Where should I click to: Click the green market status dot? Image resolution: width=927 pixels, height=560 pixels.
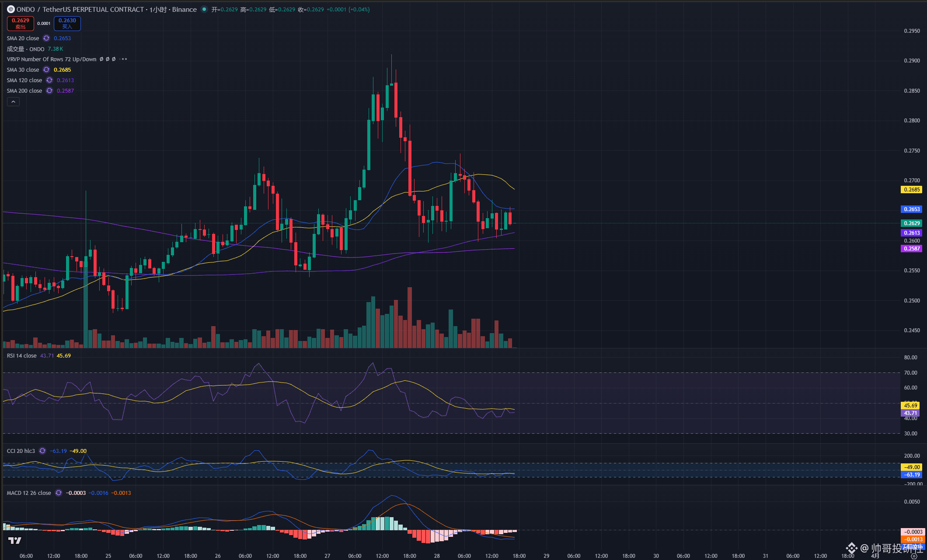click(204, 9)
